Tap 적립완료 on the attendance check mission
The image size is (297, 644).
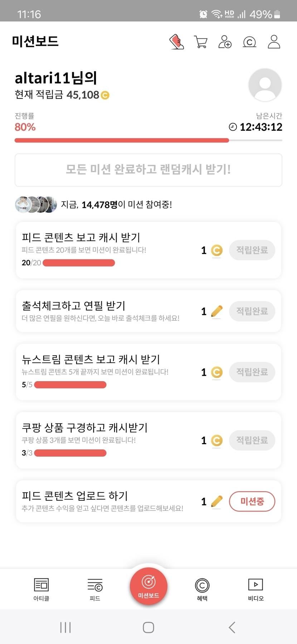tap(252, 311)
